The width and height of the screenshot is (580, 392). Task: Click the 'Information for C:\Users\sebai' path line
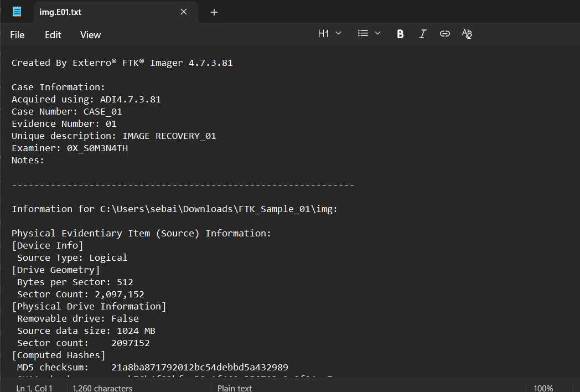174,209
